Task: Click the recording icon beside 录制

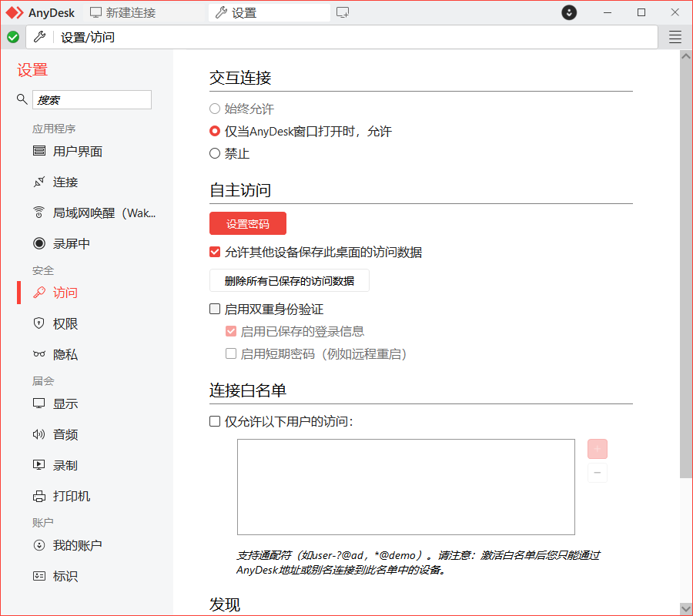Action: pyautogui.click(x=39, y=465)
